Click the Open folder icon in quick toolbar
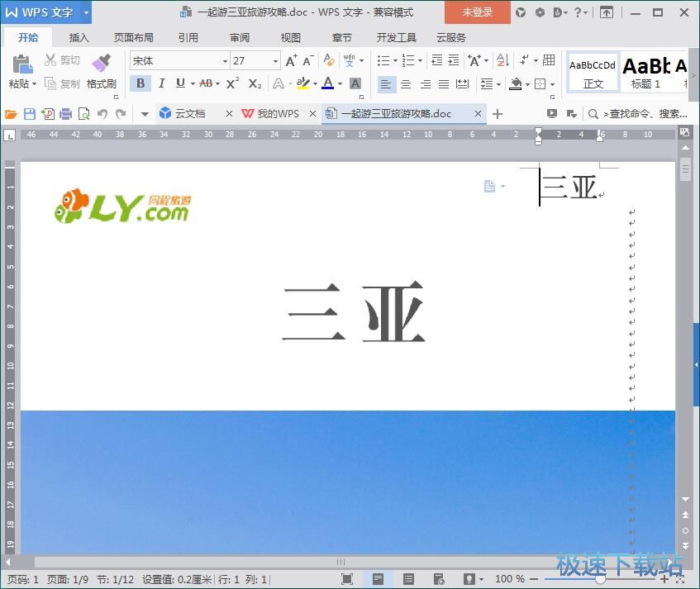Screen dimensions: 700x589 coord(11,114)
